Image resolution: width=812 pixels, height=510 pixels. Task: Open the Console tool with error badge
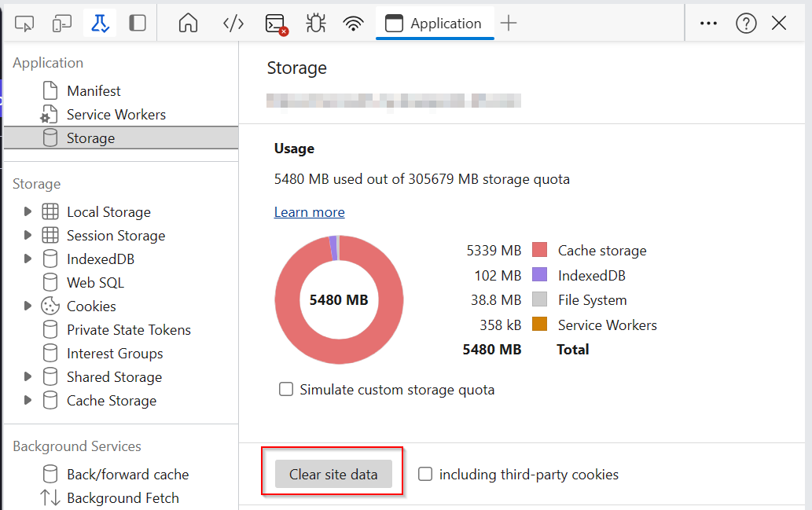[x=276, y=24]
